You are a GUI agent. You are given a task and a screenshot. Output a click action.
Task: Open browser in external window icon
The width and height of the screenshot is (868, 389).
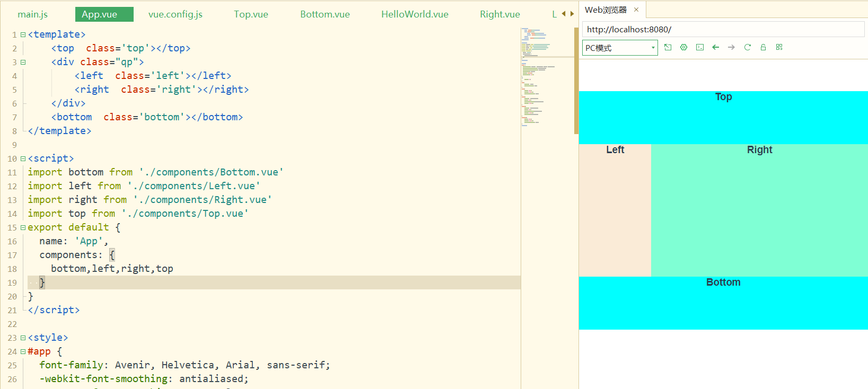click(668, 47)
